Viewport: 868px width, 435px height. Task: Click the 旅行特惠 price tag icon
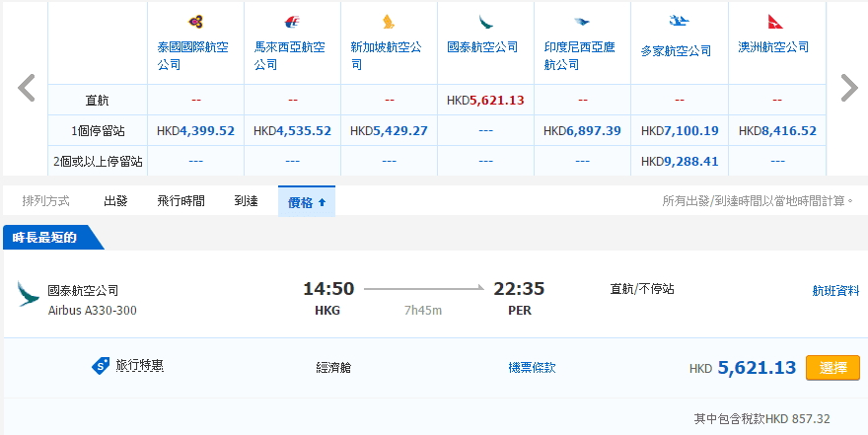point(101,366)
